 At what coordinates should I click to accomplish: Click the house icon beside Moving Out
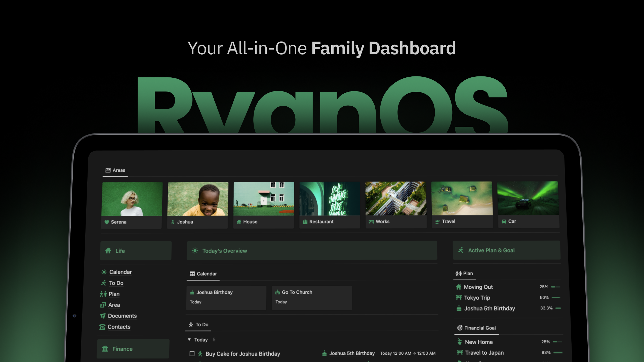(x=459, y=287)
